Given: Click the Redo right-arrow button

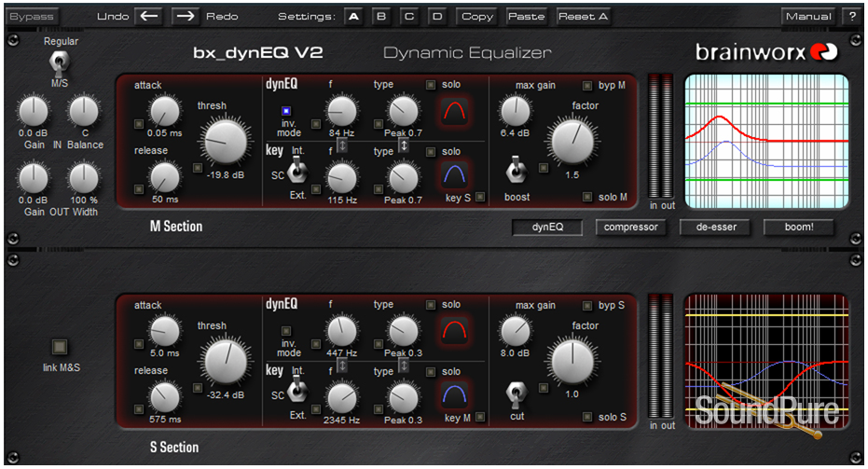Looking at the screenshot, I should [186, 16].
